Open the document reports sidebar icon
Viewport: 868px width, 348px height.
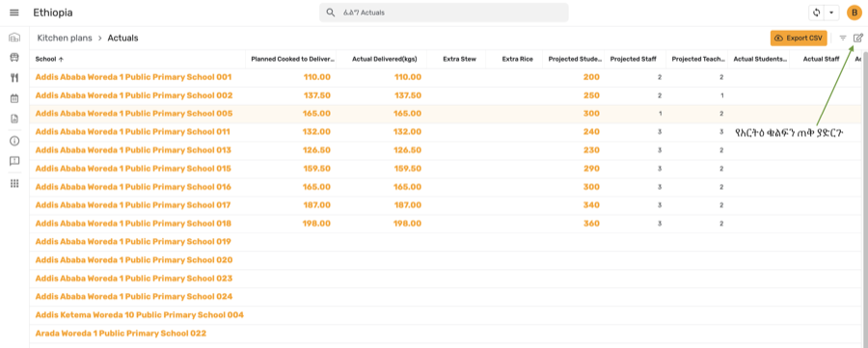14,119
